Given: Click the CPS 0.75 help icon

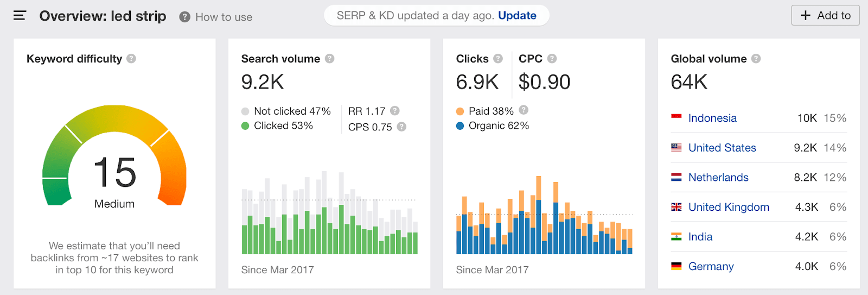Looking at the screenshot, I should point(401,127).
